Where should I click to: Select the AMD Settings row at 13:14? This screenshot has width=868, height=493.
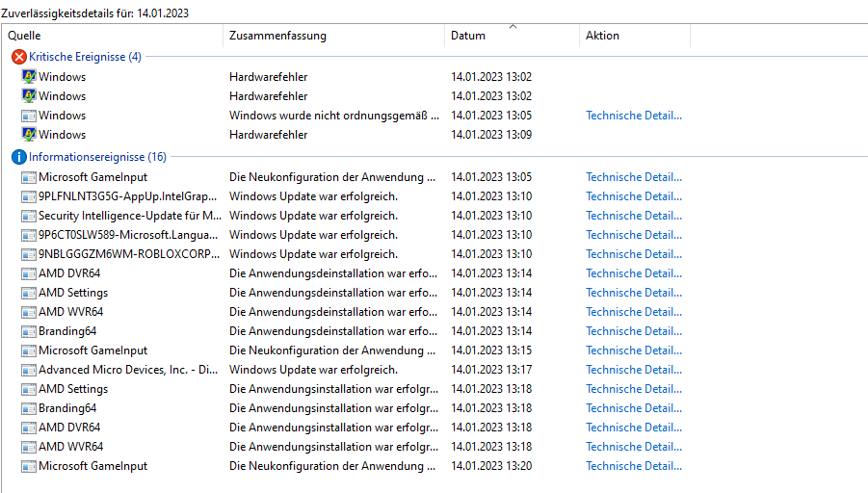pyautogui.click(x=73, y=293)
